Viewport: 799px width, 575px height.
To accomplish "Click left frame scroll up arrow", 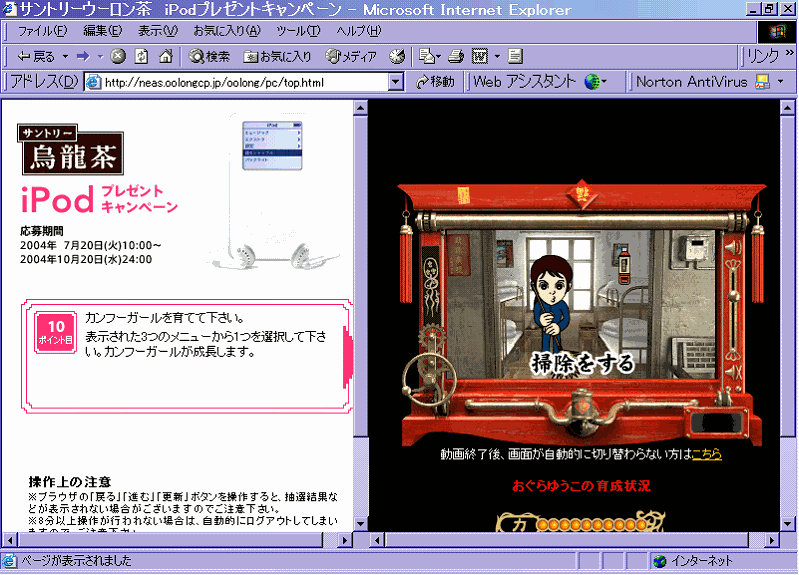I will [360, 108].
